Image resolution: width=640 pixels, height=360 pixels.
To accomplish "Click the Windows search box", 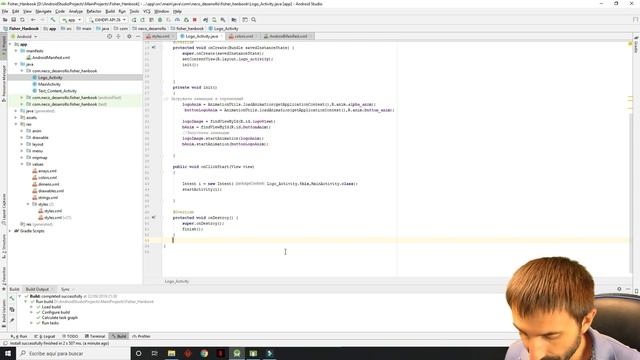I will 73,353.
